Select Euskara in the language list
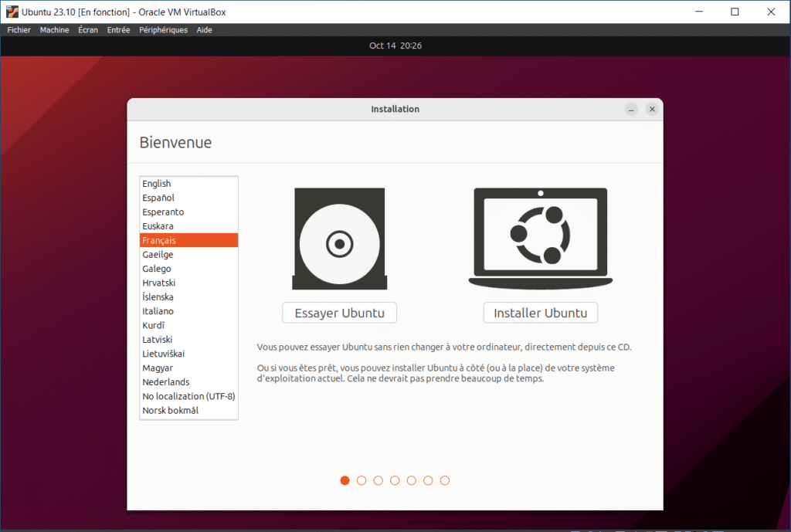 click(x=188, y=226)
